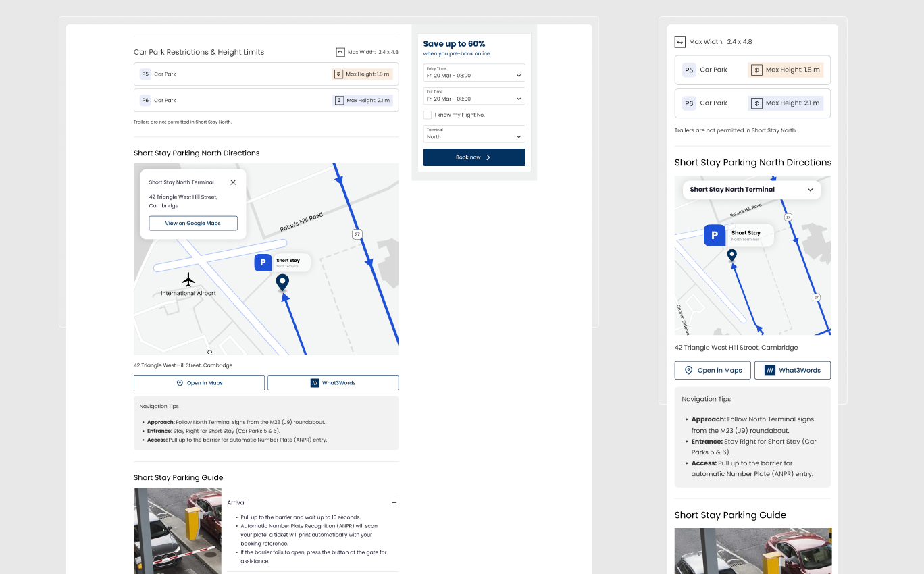
Task: Click desktop 'Trailers are not permitted' note
Action: 182,122
